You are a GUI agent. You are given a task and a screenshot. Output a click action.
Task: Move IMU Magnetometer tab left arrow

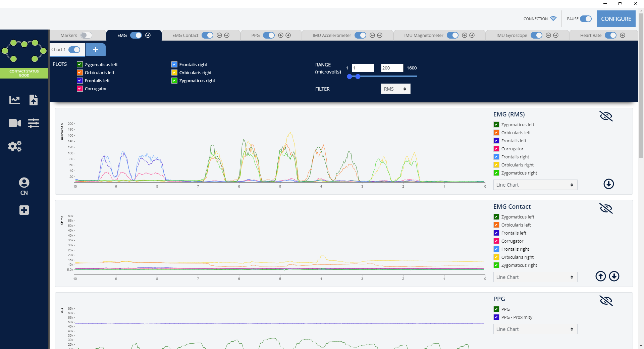click(465, 35)
